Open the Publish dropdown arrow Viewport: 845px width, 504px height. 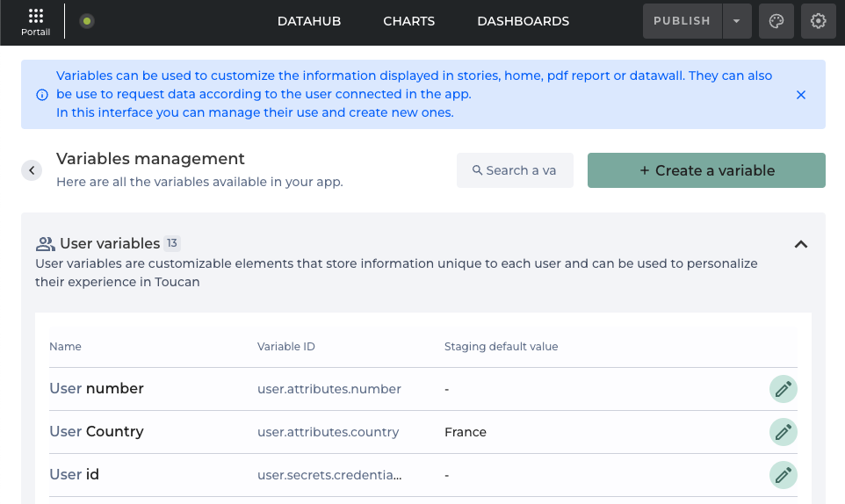coord(736,21)
